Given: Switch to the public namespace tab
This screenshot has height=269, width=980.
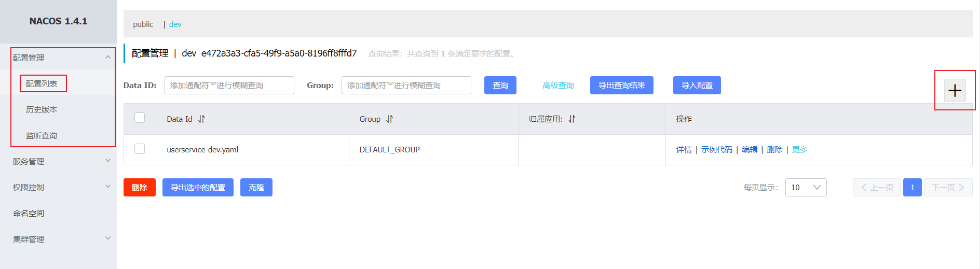Looking at the screenshot, I should [143, 24].
